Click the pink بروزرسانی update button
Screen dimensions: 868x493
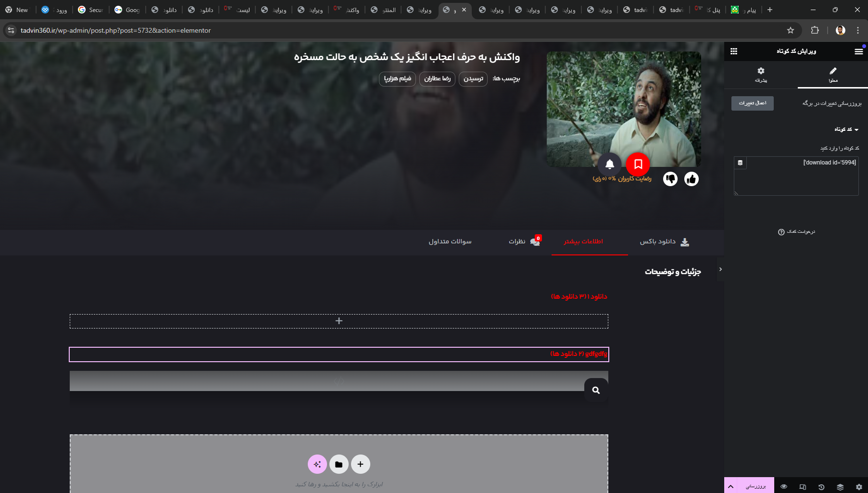pyautogui.click(x=755, y=486)
